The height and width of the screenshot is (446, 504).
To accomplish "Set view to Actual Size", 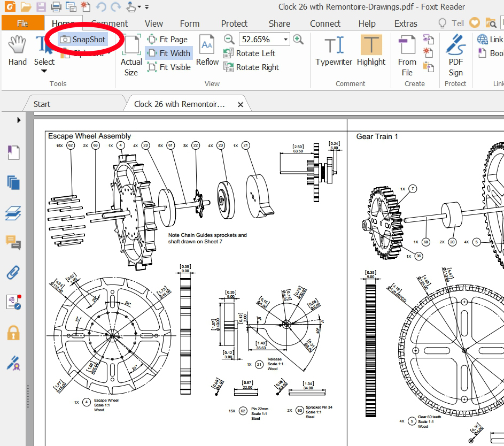I will pyautogui.click(x=131, y=56).
